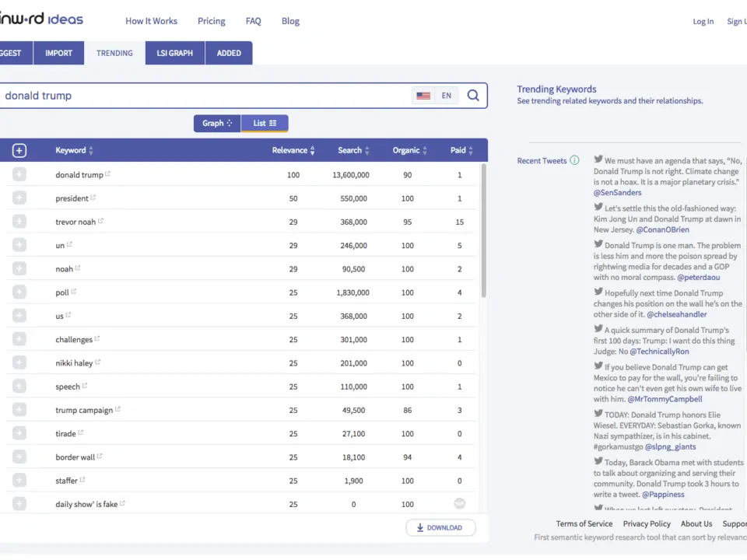The width and height of the screenshot is (747, 560).
Task: Add the 'staffer' keyword with plus icon
Action: coord(19,481)
